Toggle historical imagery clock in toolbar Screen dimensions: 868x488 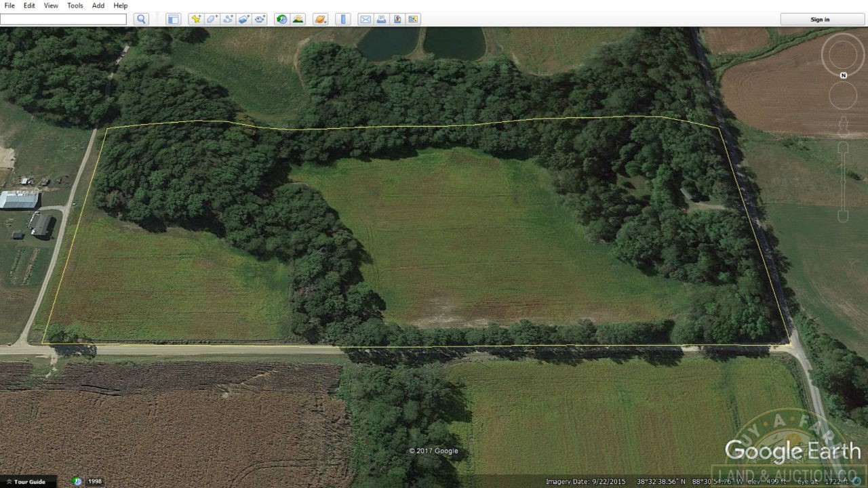281,19
